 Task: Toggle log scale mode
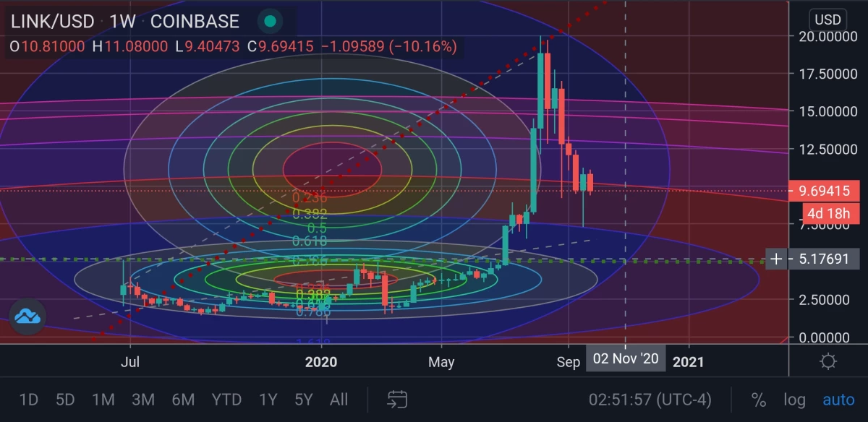coord(794,400)
